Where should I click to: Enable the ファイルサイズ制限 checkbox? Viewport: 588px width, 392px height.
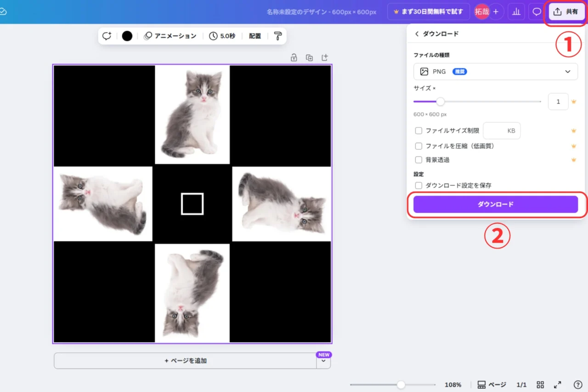[418, 131]
